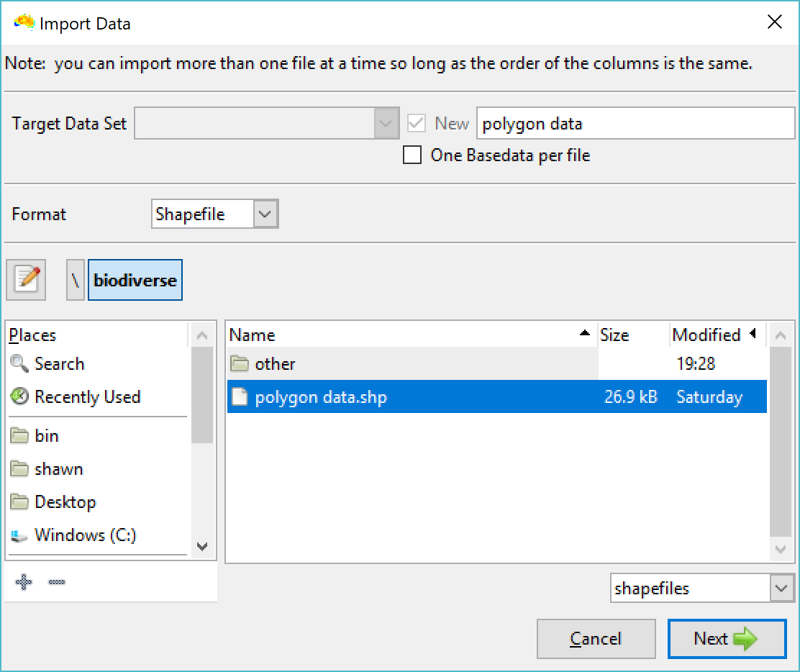
Task: Click the New checkbox next to Target Data Set
Action: click(416, 122)
